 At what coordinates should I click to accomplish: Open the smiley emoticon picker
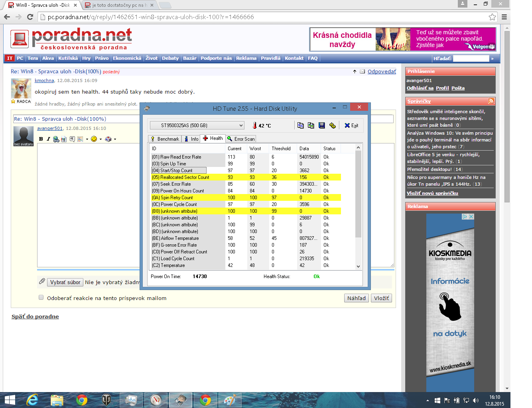(x=94, y=139)
